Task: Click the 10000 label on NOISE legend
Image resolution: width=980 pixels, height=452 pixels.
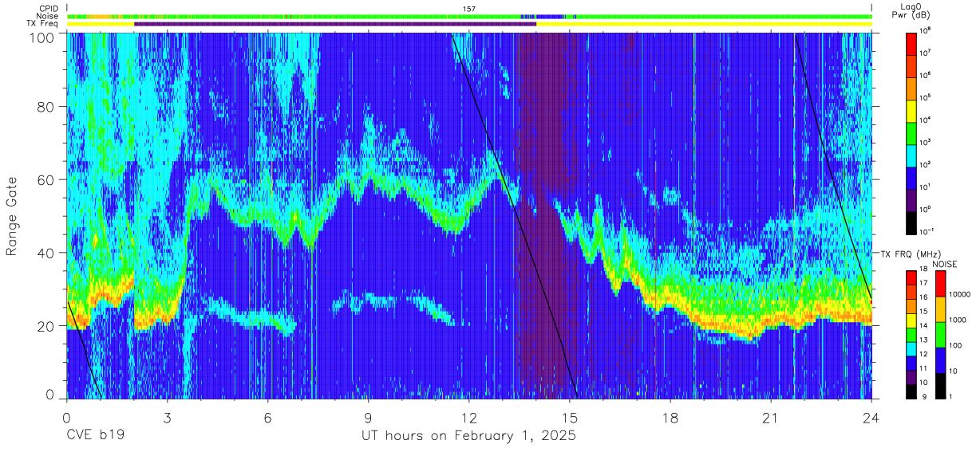Action: (x=960, y=295)
